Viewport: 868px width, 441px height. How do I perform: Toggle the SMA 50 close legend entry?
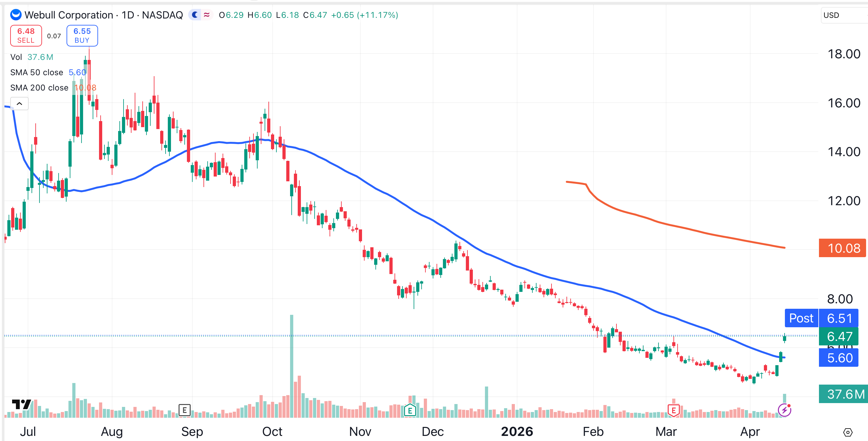[x=36, y=72]
